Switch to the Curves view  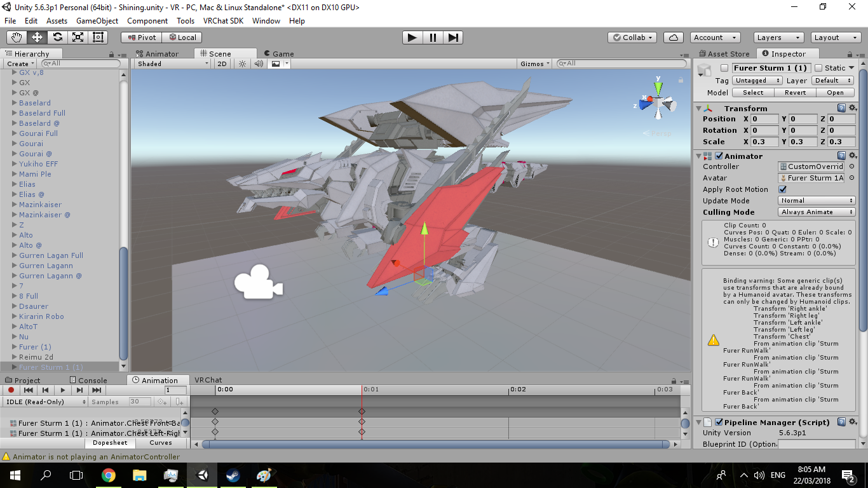coord(161,443)
